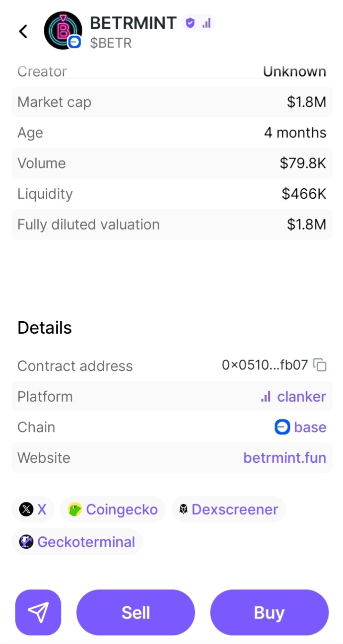Screen dimensions: 343x644
Task: Copy the contract address
Action: pyautogui.click(x=320, y=365)
